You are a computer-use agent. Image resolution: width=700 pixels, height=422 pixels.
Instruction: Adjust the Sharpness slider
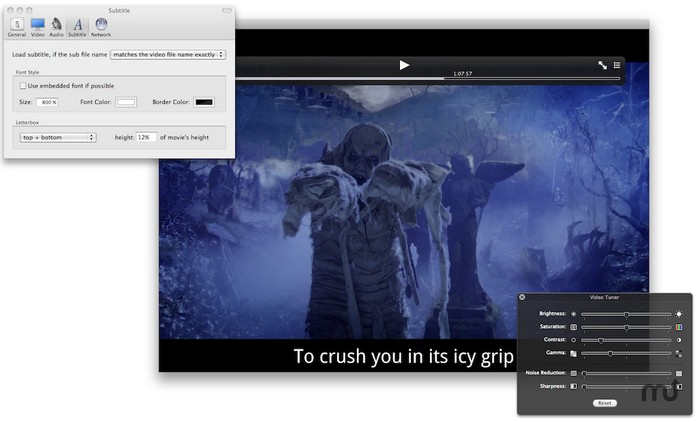click(x=626, y=386)
